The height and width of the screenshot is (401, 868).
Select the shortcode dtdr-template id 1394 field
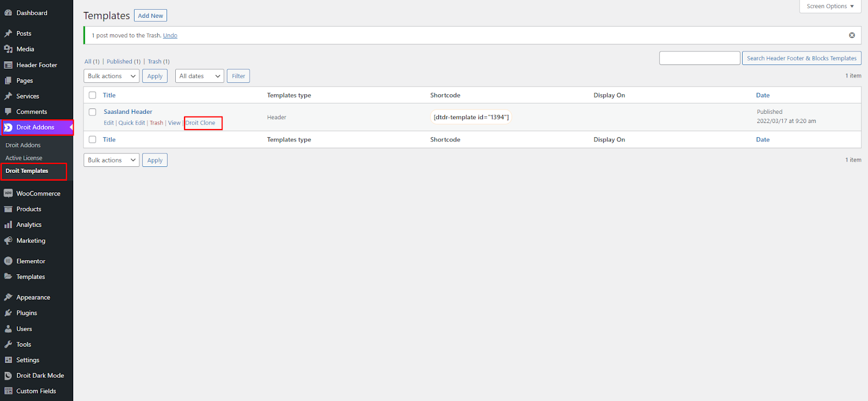[471, 117]
